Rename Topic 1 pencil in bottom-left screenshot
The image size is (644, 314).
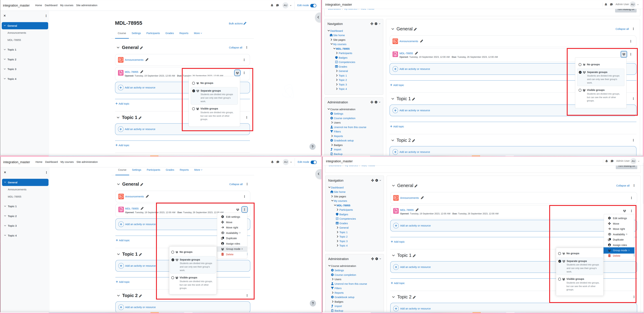click(x=141, y=254)
